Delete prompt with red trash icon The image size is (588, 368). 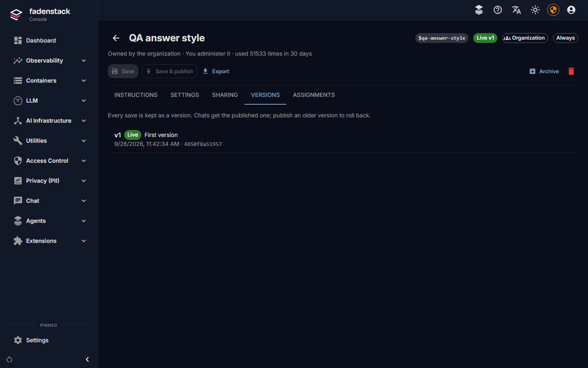(571, 71)
